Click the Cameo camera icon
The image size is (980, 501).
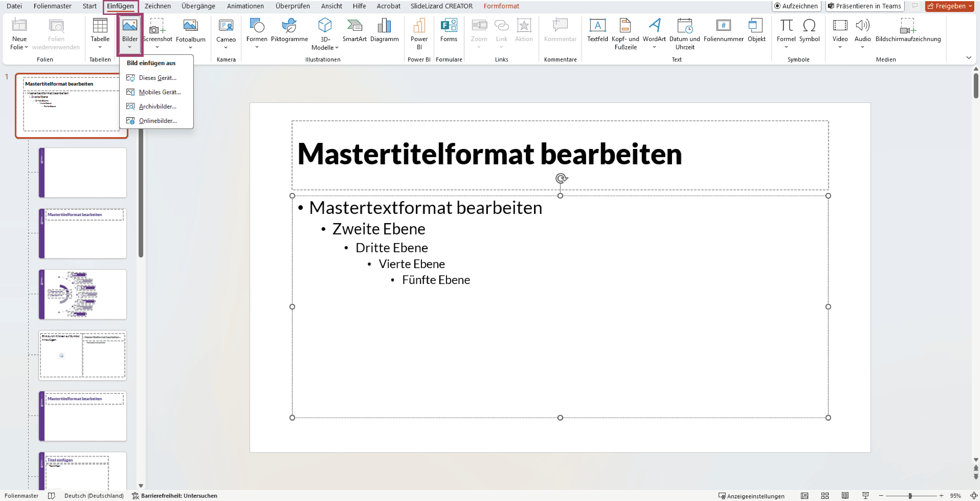(x=226, y=26)
